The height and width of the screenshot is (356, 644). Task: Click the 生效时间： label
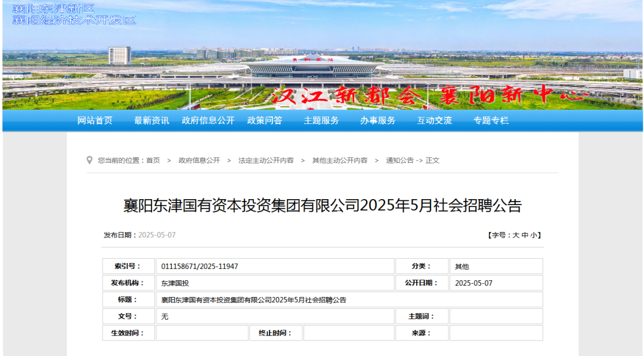click(x=128, y=333)
